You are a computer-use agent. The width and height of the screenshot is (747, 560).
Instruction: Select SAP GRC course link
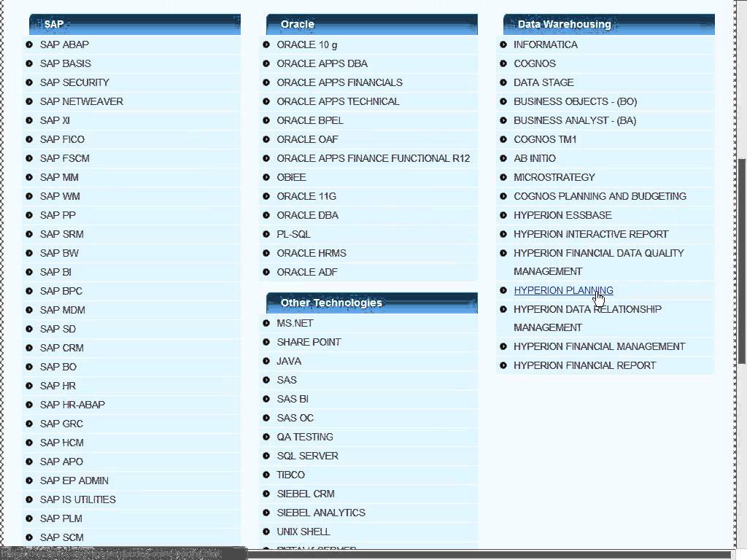pyautogui.click(x=61, y=424)
